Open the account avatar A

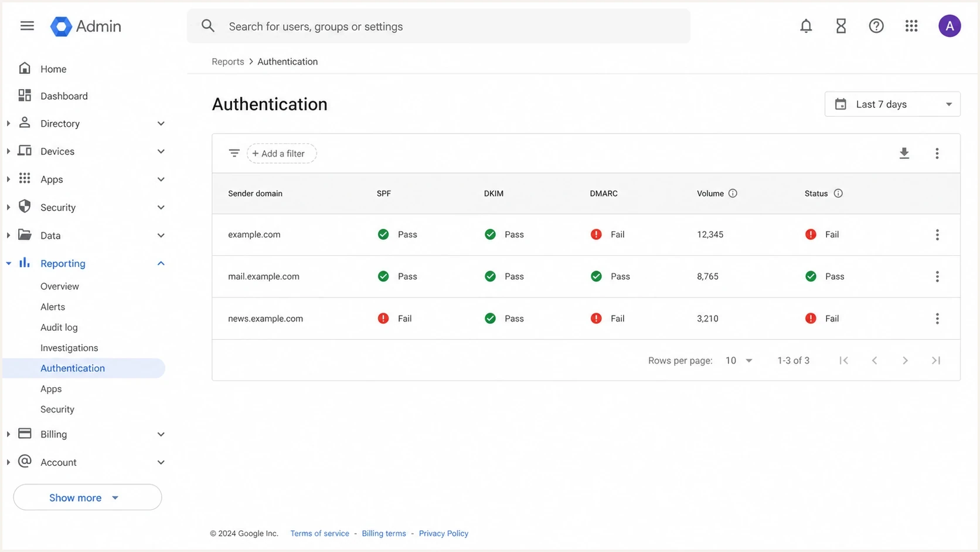click(x=950, y=26)
